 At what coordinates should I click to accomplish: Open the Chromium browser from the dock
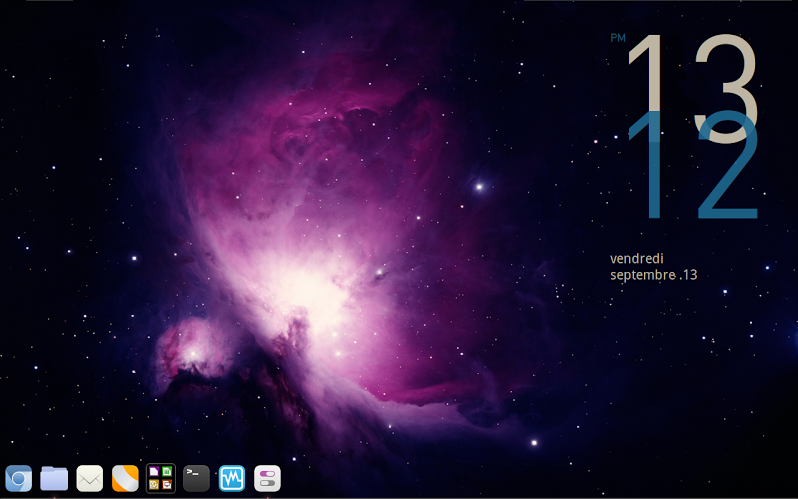(x=19, y=479)
